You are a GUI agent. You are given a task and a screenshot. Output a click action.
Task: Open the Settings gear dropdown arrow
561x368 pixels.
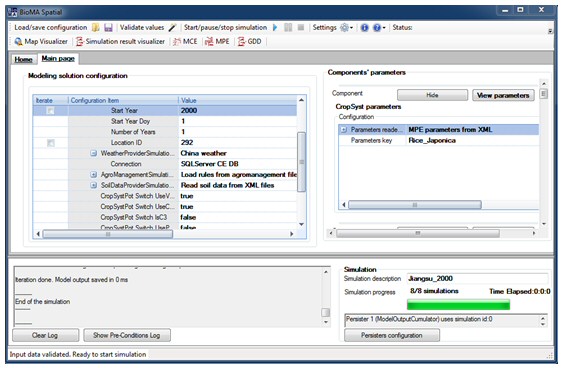click(351, 28)
